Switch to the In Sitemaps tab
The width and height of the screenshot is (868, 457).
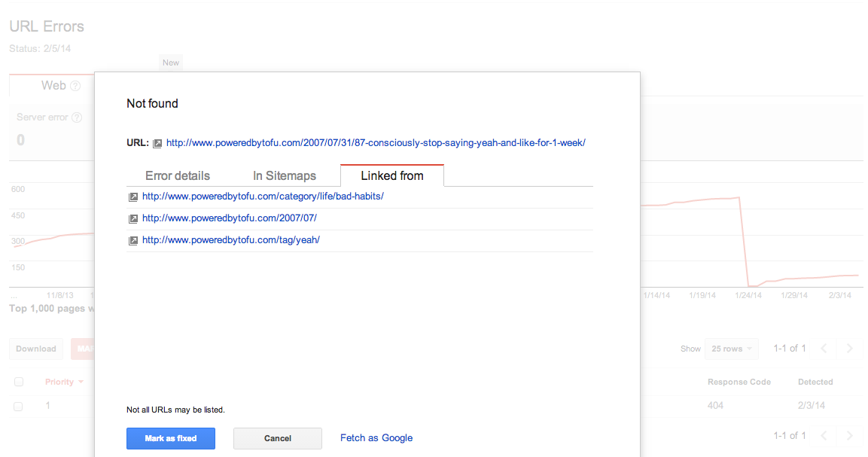285,175
